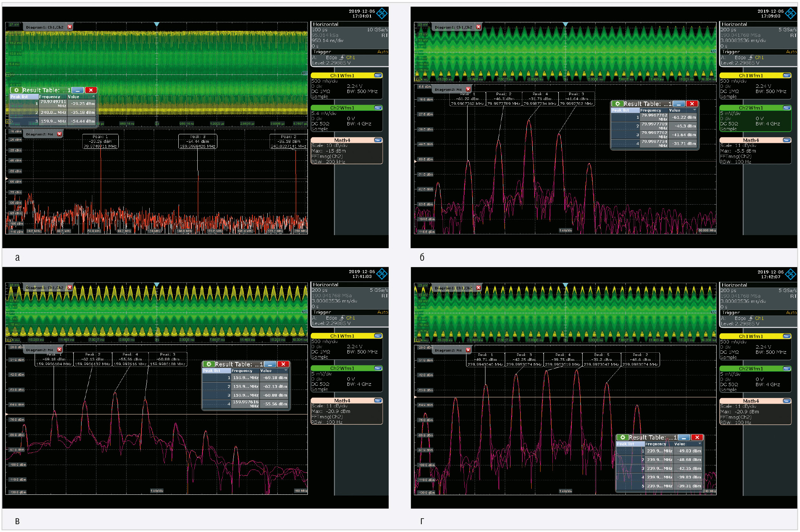
Task: Close the Diagram1: Ch1,Ch2 tab in panel б
Action: click(x=478, y=27)
